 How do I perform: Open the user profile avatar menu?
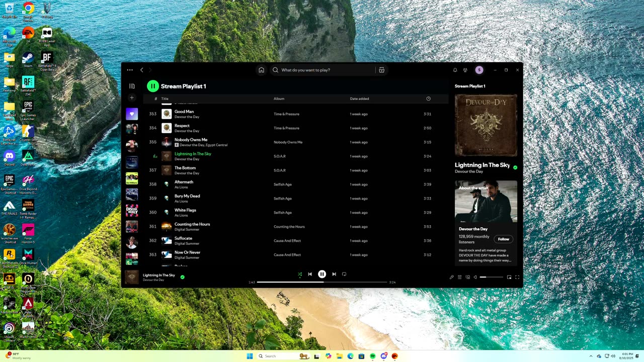pos(479,70)
